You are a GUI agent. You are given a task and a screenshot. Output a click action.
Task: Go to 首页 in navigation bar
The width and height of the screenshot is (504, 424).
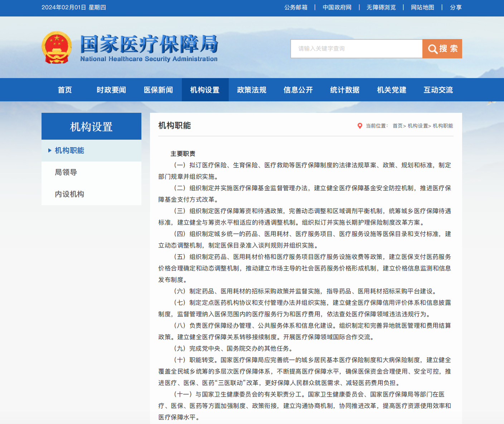[65, 90]
